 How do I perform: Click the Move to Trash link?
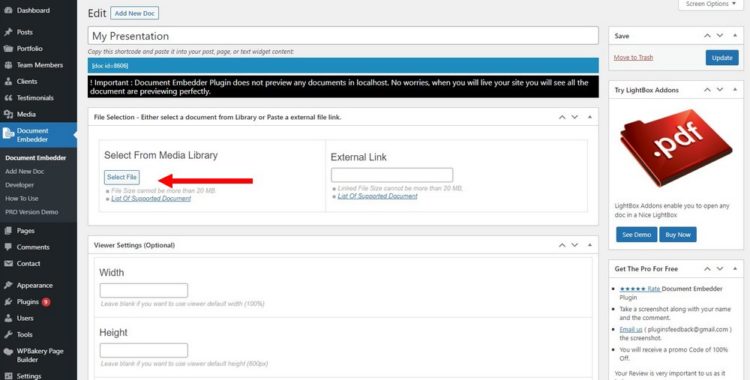click(x=633, y=57)
